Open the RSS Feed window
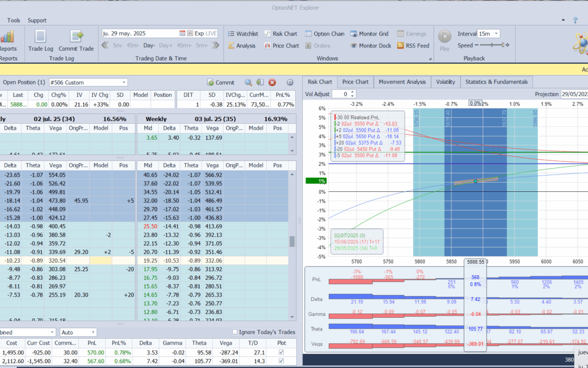 click(413, 46)
